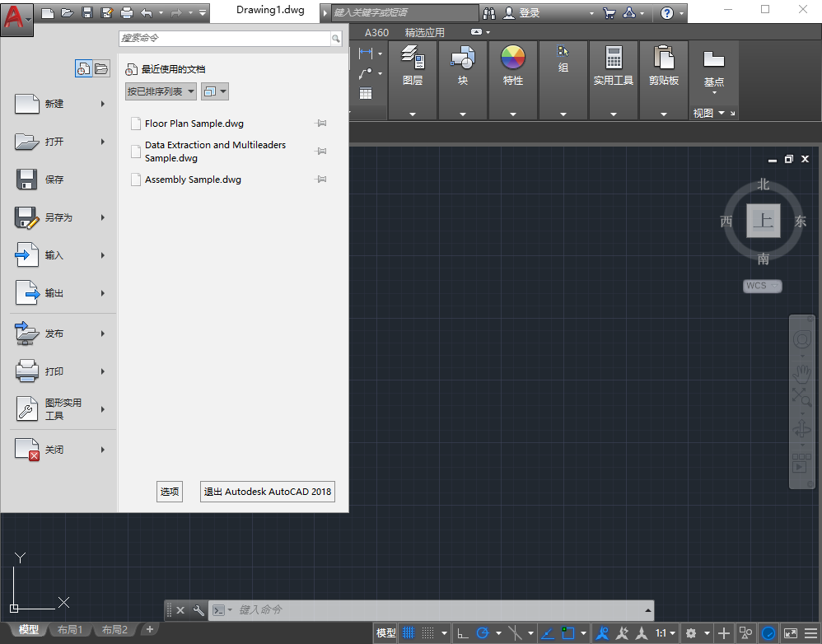Viewport: 822px width, 644px height.
Task: Open the 图层 (Layers) ribbon panel
Action: [413, 66]
